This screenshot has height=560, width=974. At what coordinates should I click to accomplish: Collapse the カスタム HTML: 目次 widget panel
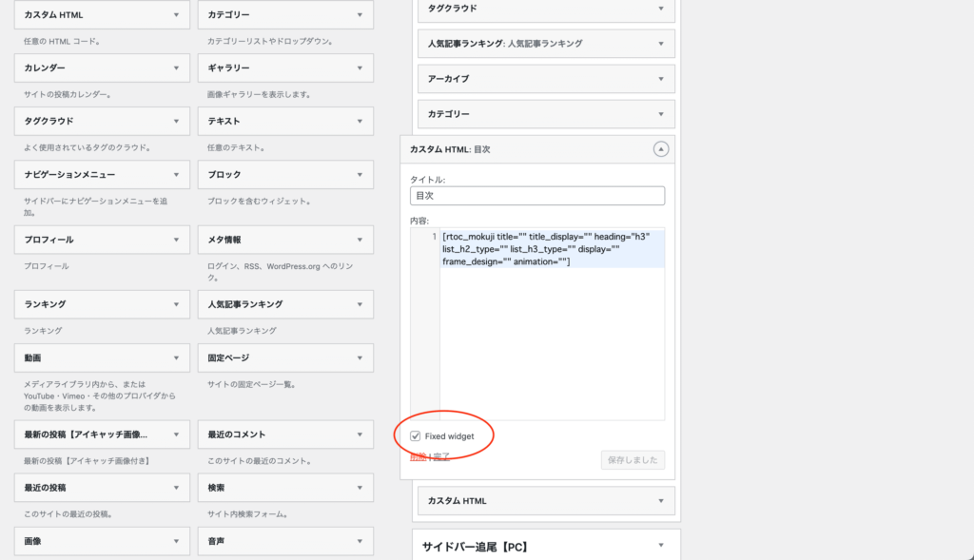click(660, 149)
